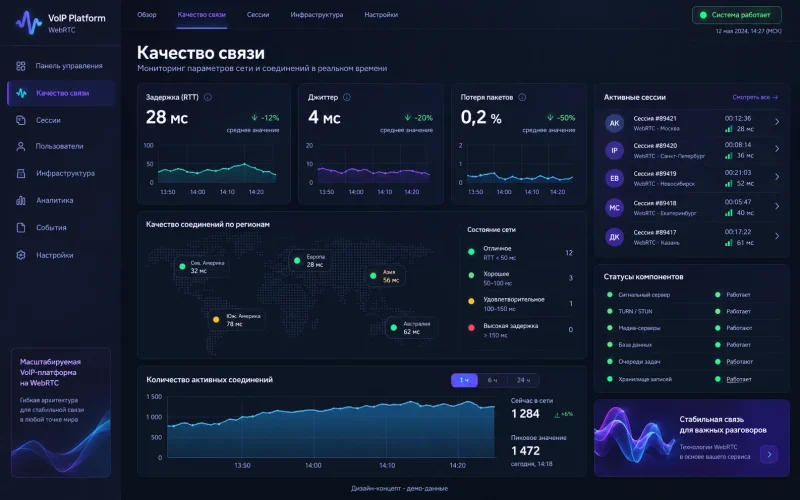This screenshot has width=800, height=500.
Task: Click signal bars icon beside 28 мс
Action: 729,129
